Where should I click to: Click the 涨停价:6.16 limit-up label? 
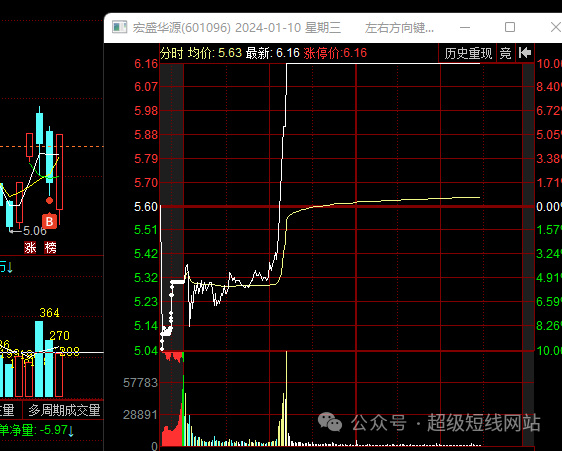tap(335, 53)
